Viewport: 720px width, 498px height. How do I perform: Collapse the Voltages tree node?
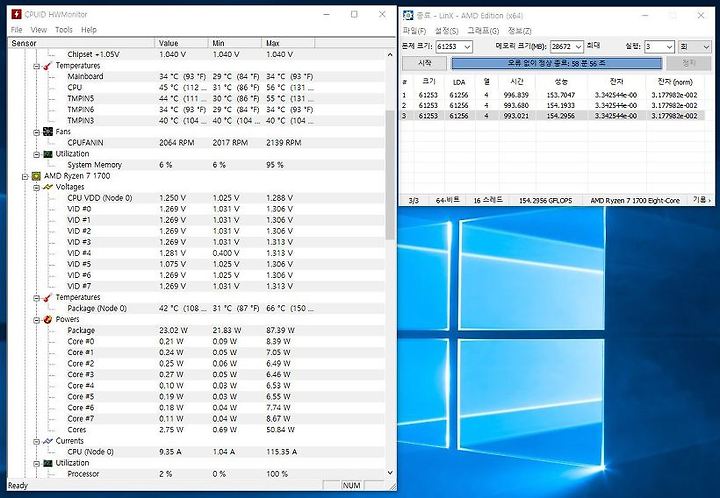[x=36, y=187]
